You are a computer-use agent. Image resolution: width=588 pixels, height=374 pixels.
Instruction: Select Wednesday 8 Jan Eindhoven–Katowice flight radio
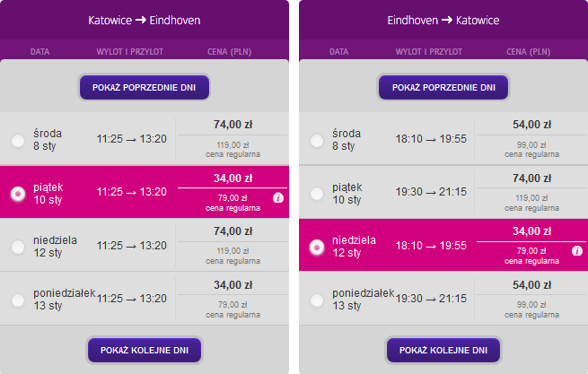317,141
